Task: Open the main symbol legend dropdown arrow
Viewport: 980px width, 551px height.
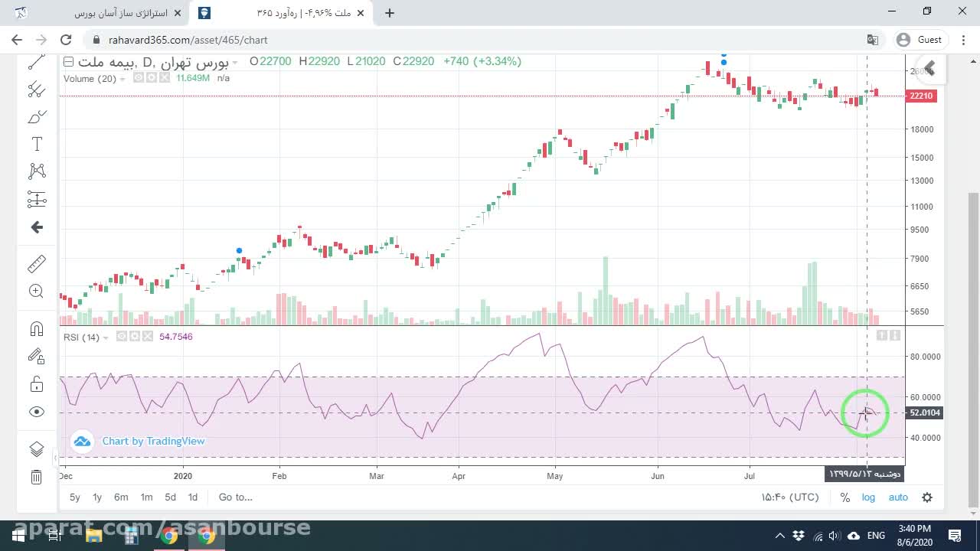Action: (235, 62)
